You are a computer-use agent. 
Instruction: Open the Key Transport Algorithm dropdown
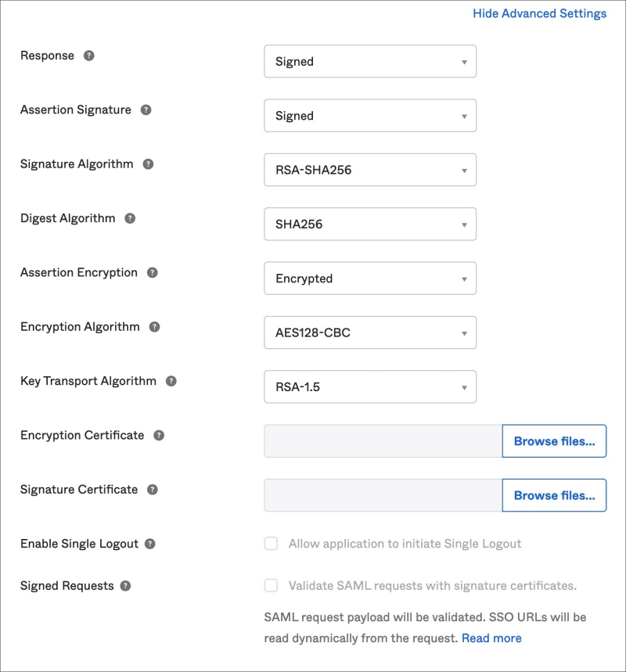(x=370, y=386)
